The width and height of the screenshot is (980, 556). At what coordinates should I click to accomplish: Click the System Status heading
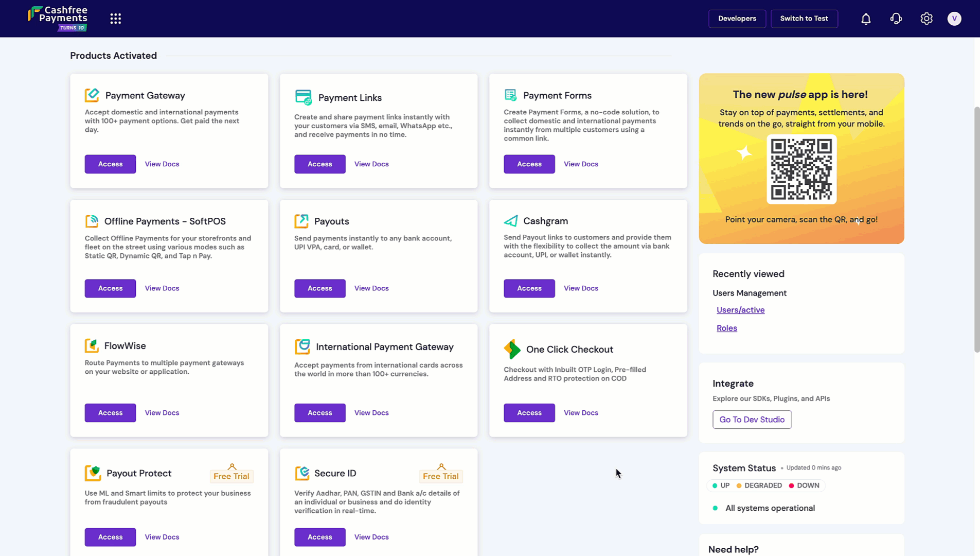(x=744, y=468)
